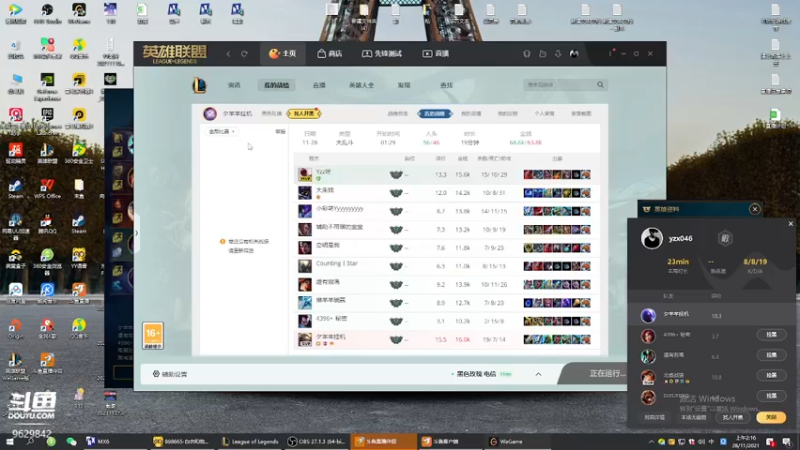
Task: Expand the server list chevron
Action: (x=538, y=374)
